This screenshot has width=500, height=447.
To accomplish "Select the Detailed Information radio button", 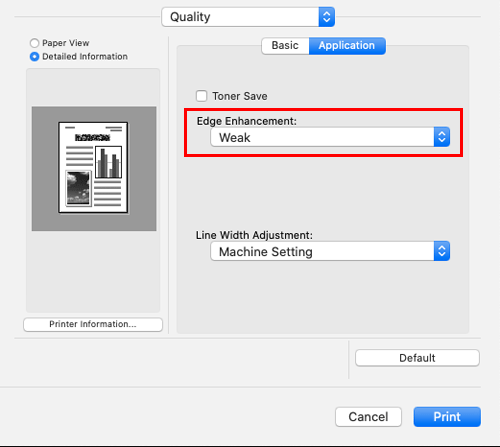I will point(34,57).
